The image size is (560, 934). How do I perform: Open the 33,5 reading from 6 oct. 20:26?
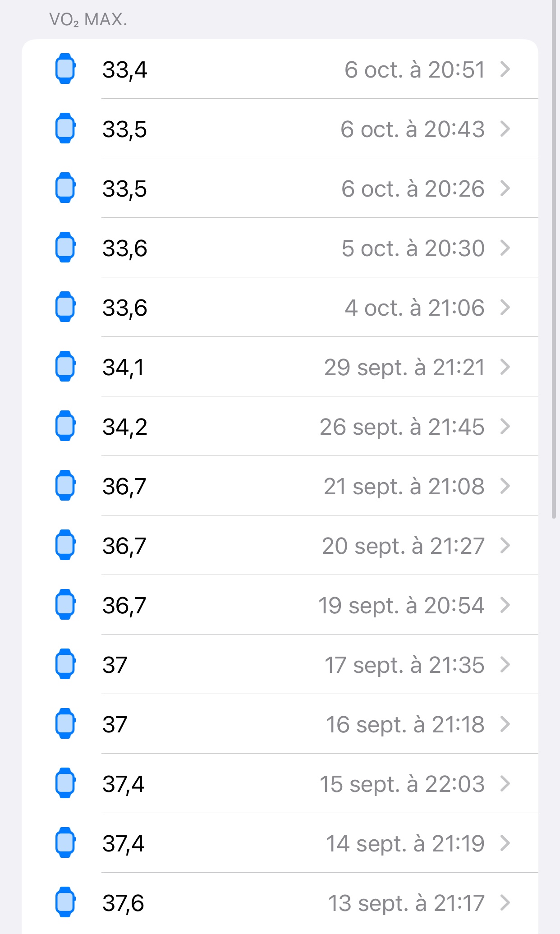coord(125,189)
